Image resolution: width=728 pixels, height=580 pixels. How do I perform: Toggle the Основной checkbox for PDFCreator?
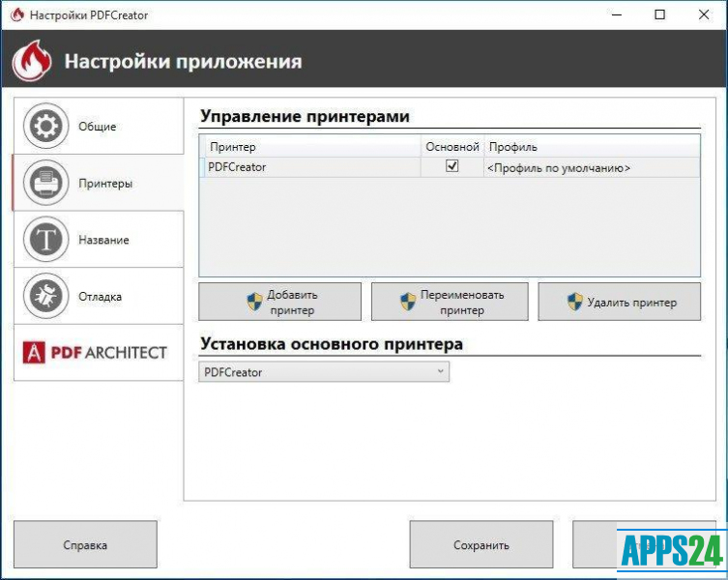451,165
